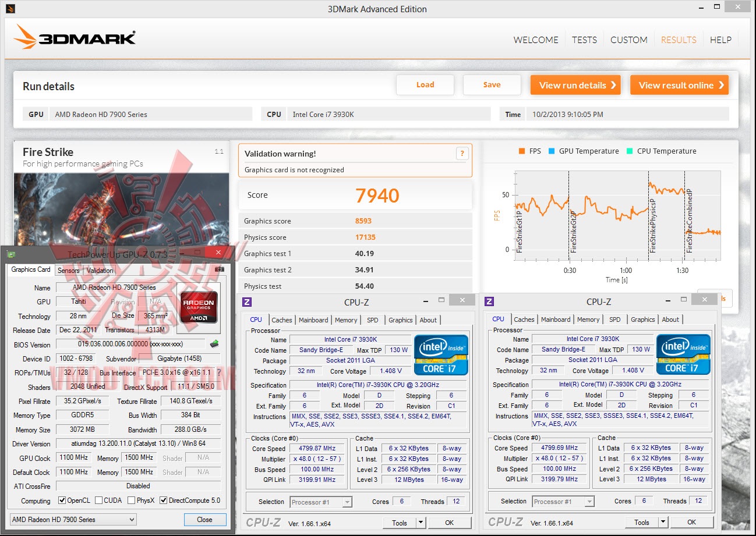Click the Z icon of the left CPU-Z window
Screen dimensions: 756x536
247,301
